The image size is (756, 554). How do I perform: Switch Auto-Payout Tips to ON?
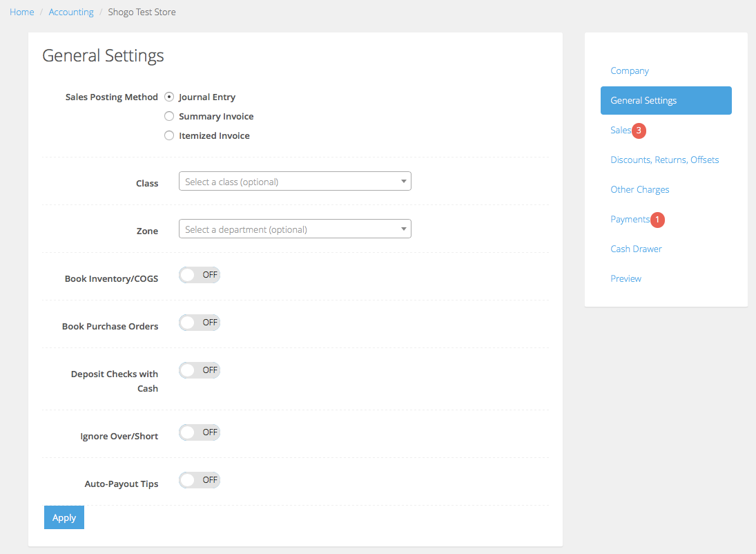[199, 479]
